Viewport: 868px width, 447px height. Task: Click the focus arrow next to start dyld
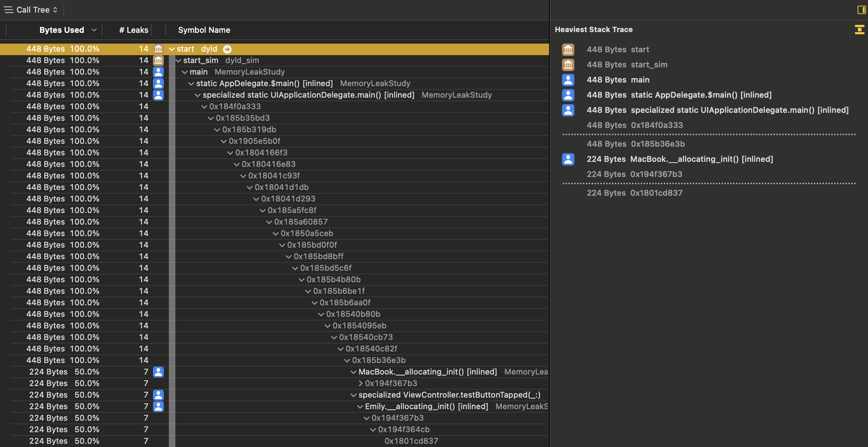tap(227, 49)
